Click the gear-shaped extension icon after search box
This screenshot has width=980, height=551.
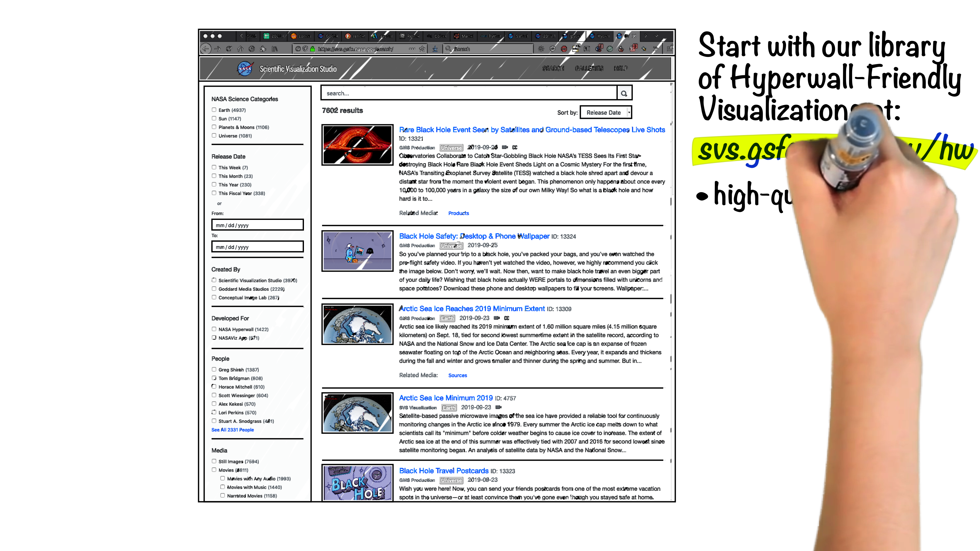click(x=541, y=49)
